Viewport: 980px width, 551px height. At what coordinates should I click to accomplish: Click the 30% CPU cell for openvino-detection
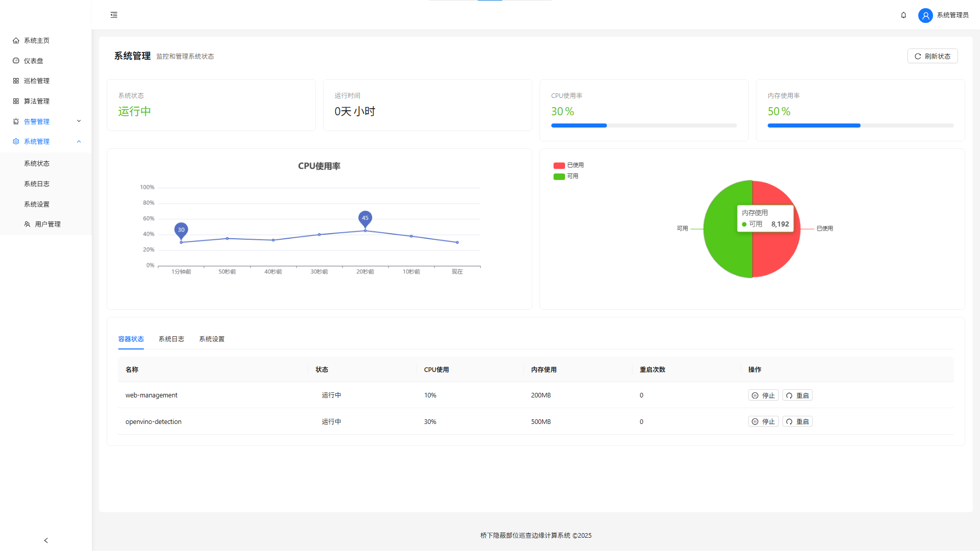[x=430, y=421]
